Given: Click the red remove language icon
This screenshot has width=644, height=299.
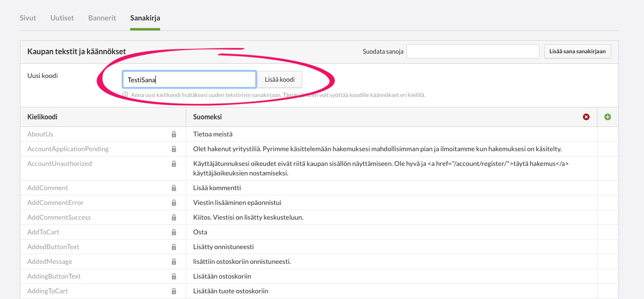Looking at the screenshot, I should [586, 117].
